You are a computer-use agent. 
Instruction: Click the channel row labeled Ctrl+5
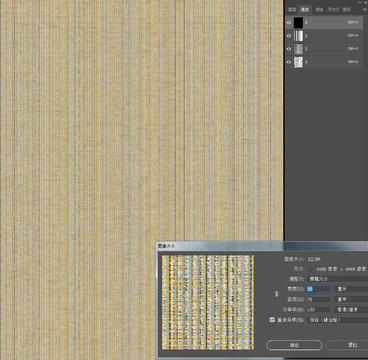[324, 49]
